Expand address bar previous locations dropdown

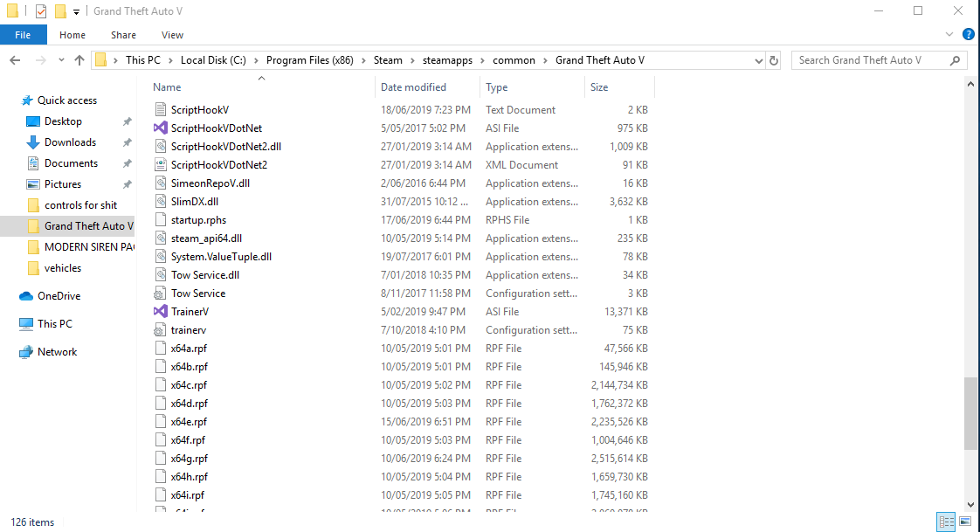pyautogui.click(x=758, y=60)
